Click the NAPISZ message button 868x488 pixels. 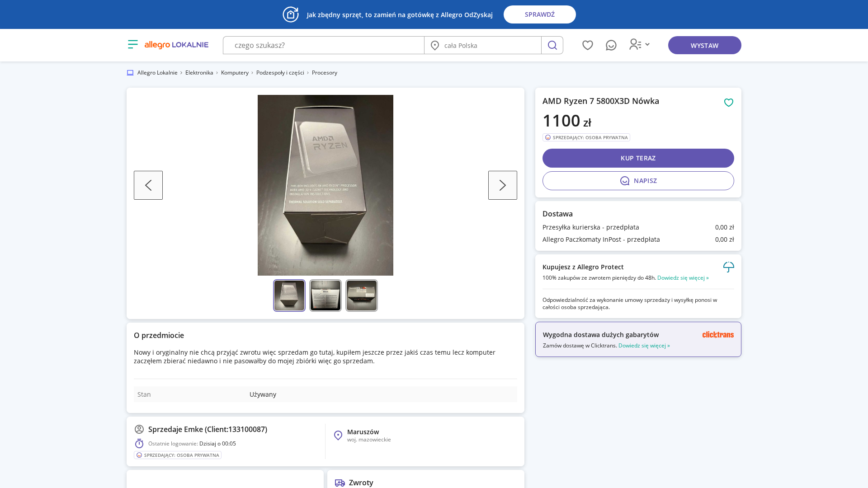[638, 181]
